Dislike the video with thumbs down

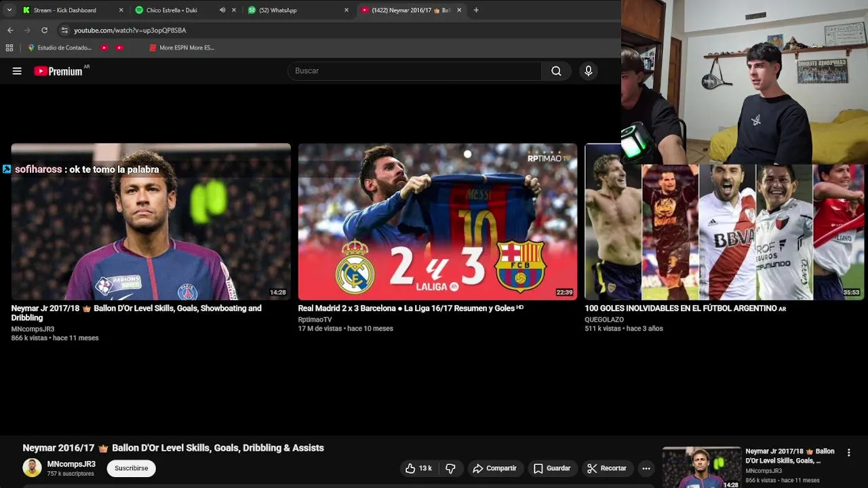450,468
